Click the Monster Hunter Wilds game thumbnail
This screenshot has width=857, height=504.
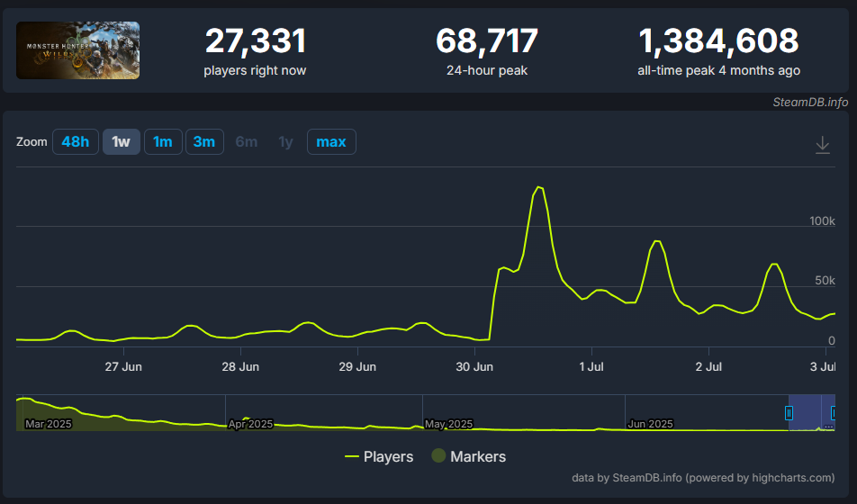pyautogui.click(x=77, y=50)
